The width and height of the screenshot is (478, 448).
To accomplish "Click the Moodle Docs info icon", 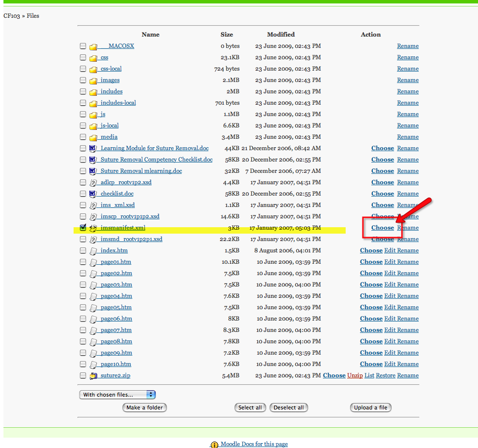I will (214, 445).
